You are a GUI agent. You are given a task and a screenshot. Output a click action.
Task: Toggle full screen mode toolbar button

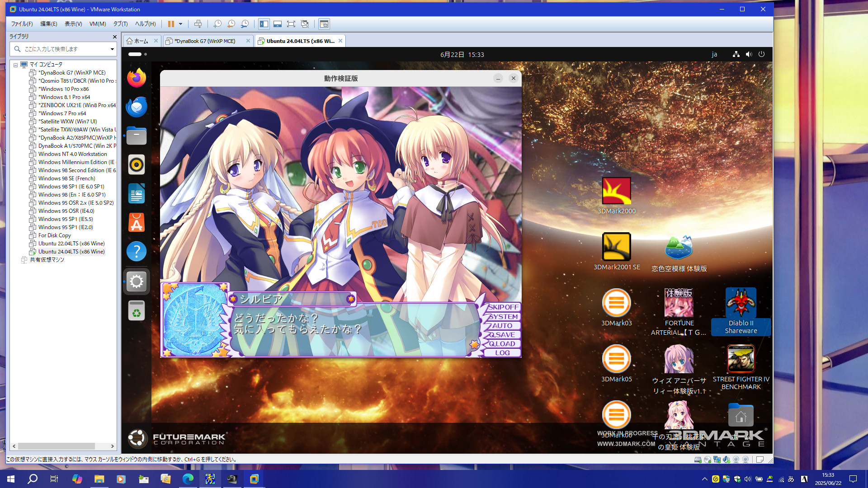pyautogui.click(x=291, y=24)
